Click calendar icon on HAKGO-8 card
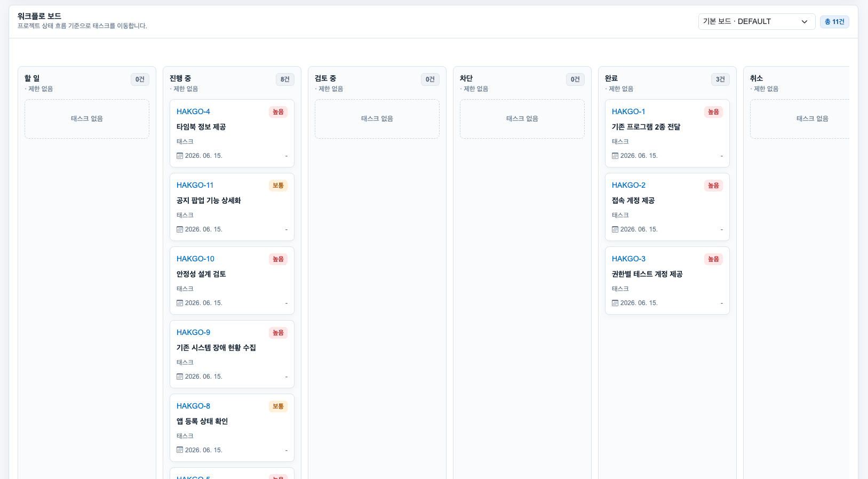The width and height of the screenshot is (868, 479). 180,450
